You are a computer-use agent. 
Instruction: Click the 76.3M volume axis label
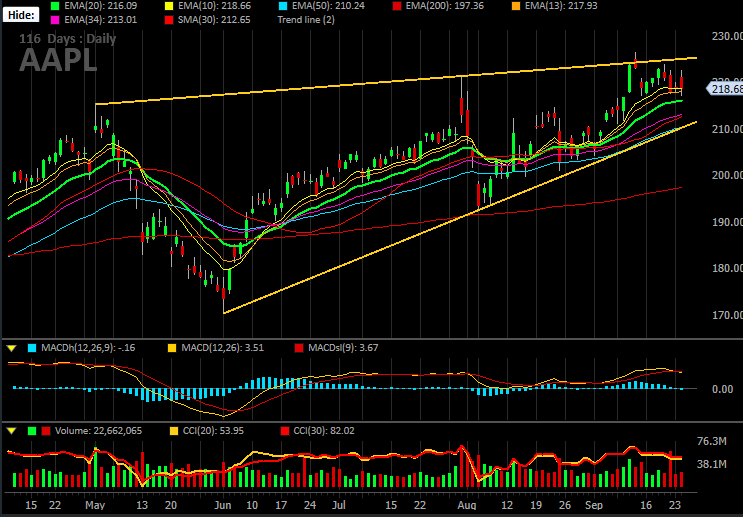[711, 442]
